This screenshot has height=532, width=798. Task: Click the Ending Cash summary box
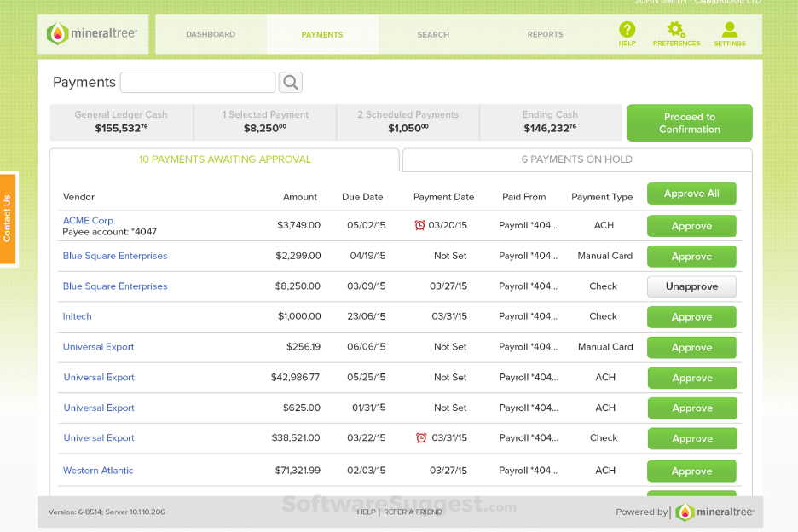tap(550, 122)
